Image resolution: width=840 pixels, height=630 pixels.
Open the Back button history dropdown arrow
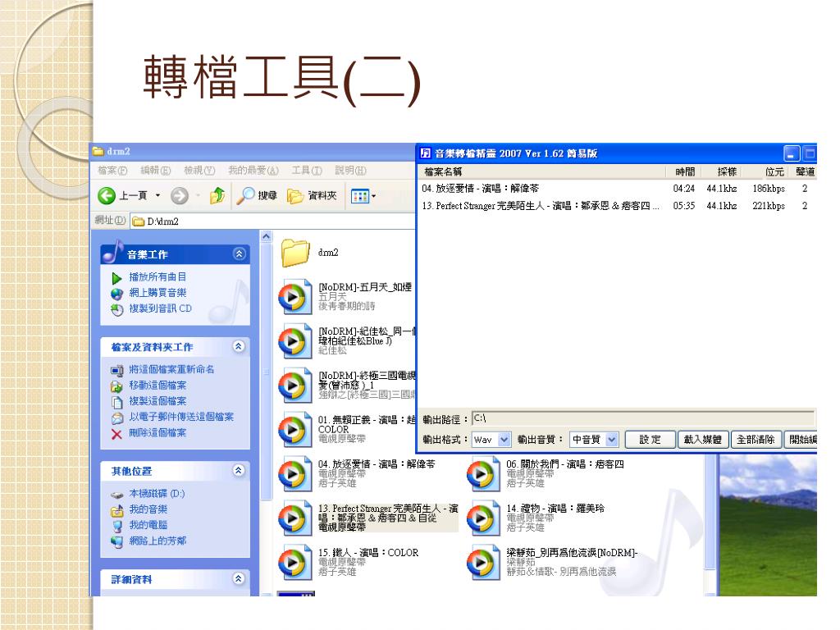(157, 195)
